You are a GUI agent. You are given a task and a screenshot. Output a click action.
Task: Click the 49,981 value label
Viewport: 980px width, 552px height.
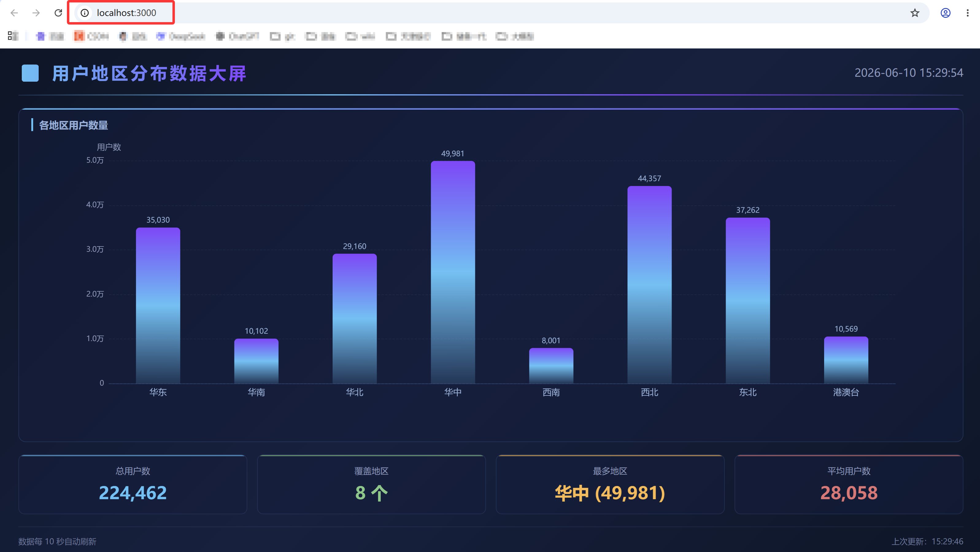click(x=452, y=154)
